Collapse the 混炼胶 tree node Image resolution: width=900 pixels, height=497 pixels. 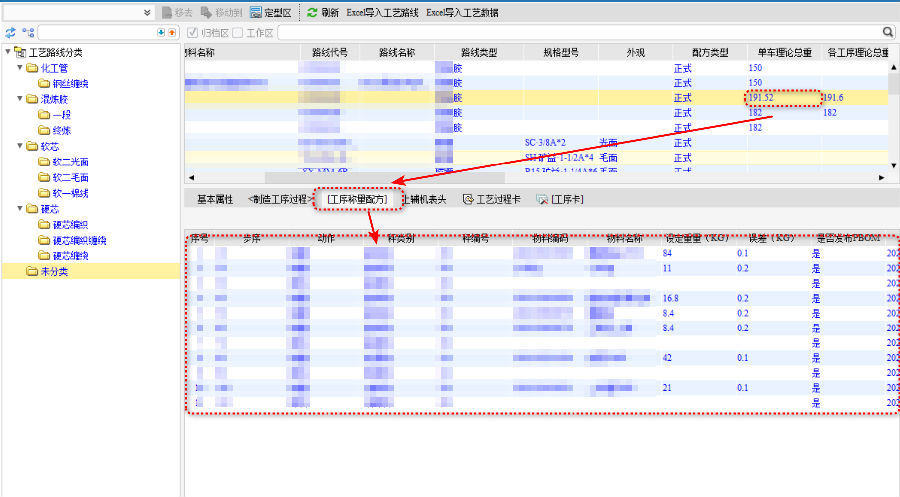[x=21, y=99]
